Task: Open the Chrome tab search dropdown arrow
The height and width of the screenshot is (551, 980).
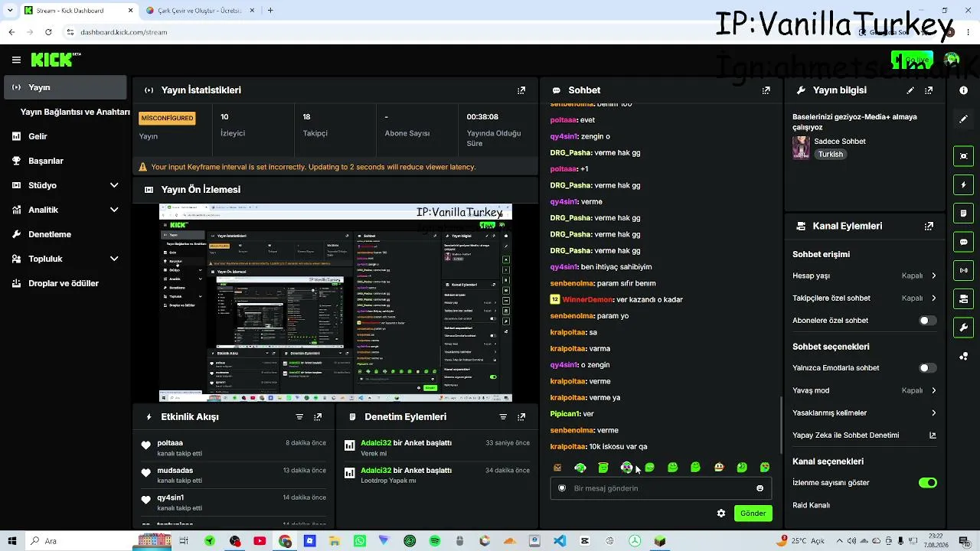Action: [9, 11]
